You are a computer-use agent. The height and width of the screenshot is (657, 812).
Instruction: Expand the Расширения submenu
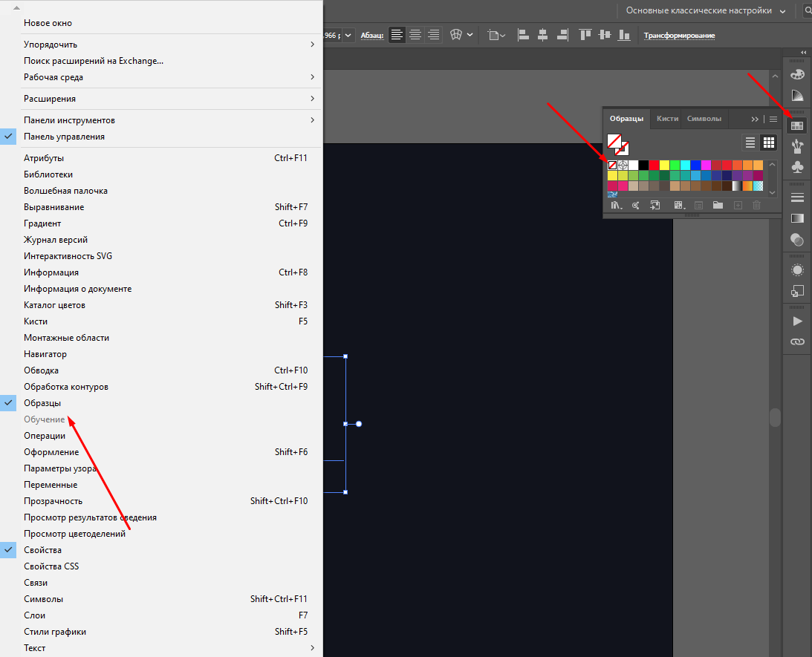[161, 99]
